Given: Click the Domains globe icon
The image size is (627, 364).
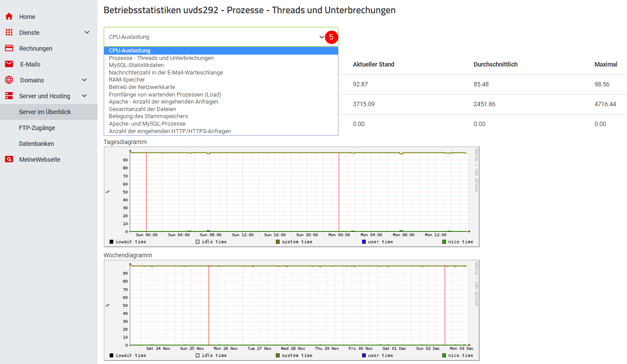Looking at the screenshot, I should pos(9,80).
